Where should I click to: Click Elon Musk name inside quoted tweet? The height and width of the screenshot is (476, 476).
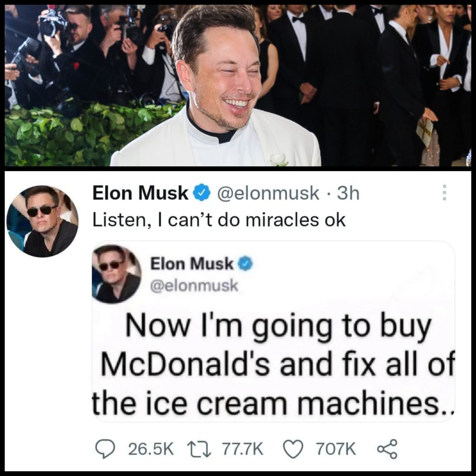click(192, 264)
